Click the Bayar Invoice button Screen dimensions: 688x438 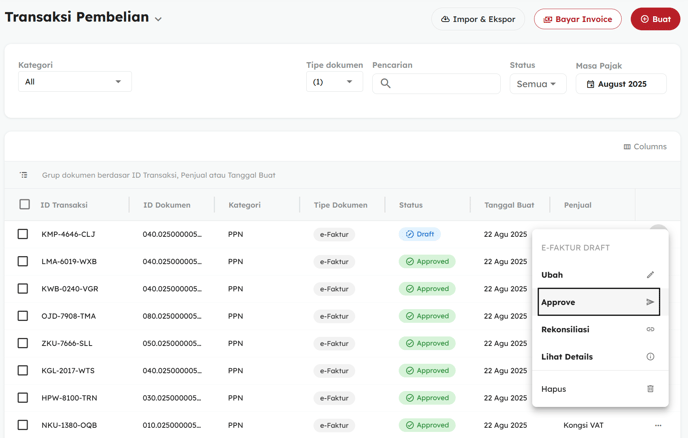(x=577, y=19)
